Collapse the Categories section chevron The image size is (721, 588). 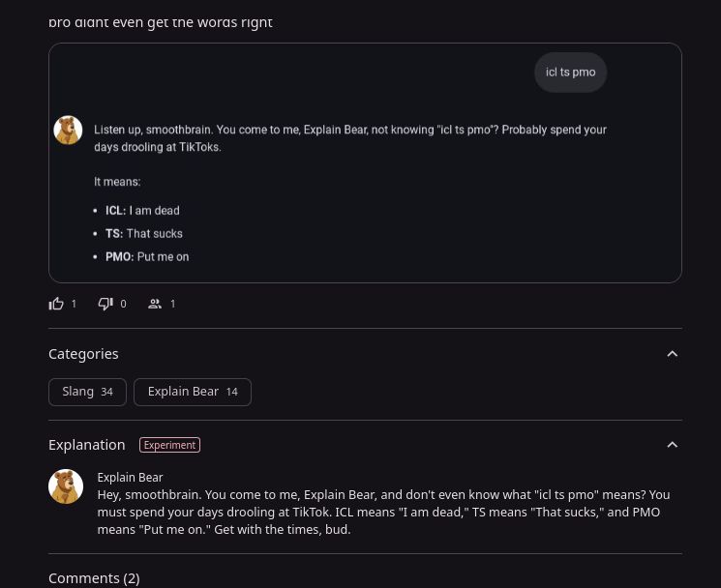tap(672, 354)
